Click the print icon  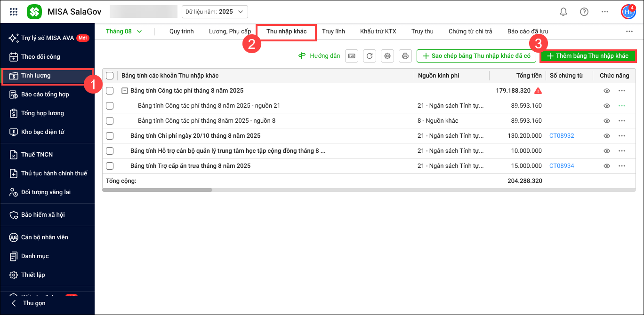pos(405,56)
